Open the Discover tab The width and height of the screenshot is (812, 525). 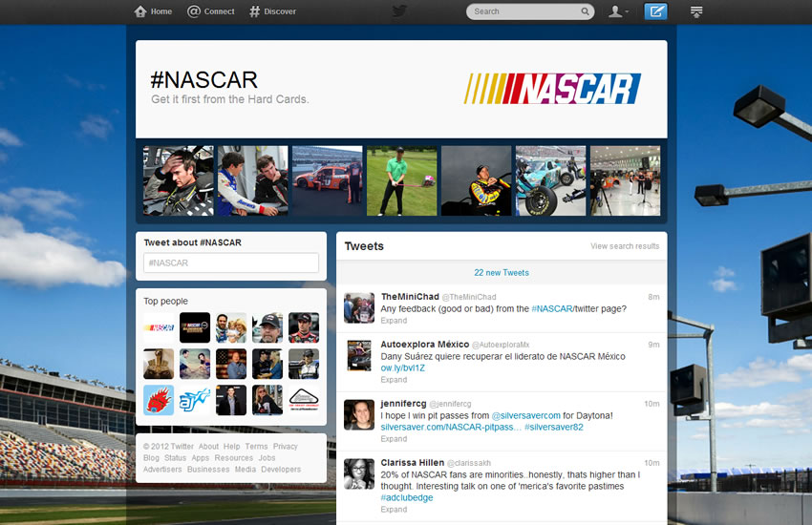pyautogui.click(x=272, y=11)
